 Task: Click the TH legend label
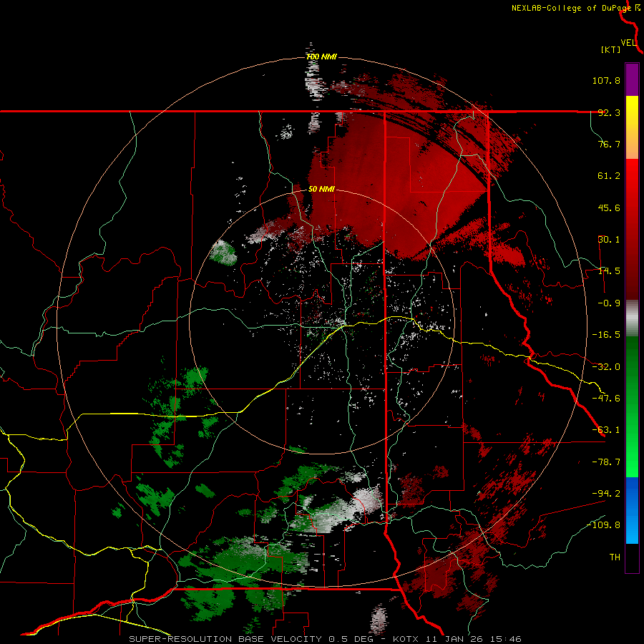point(615,557)
